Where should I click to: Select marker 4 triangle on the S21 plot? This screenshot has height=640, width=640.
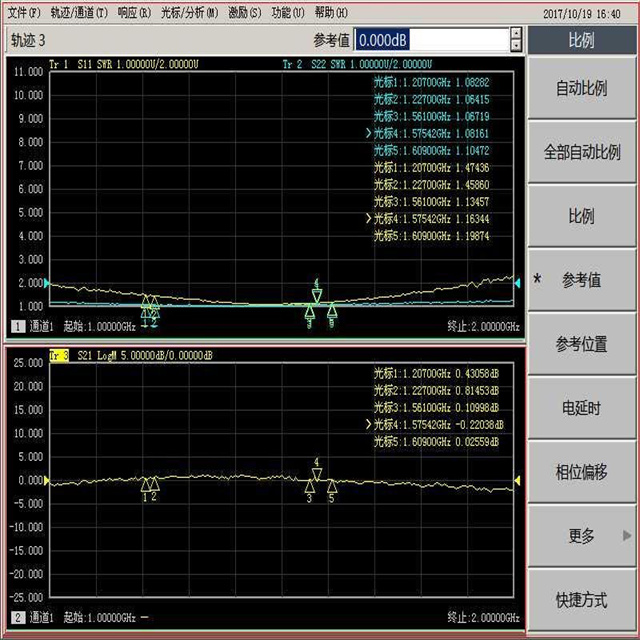317,474
